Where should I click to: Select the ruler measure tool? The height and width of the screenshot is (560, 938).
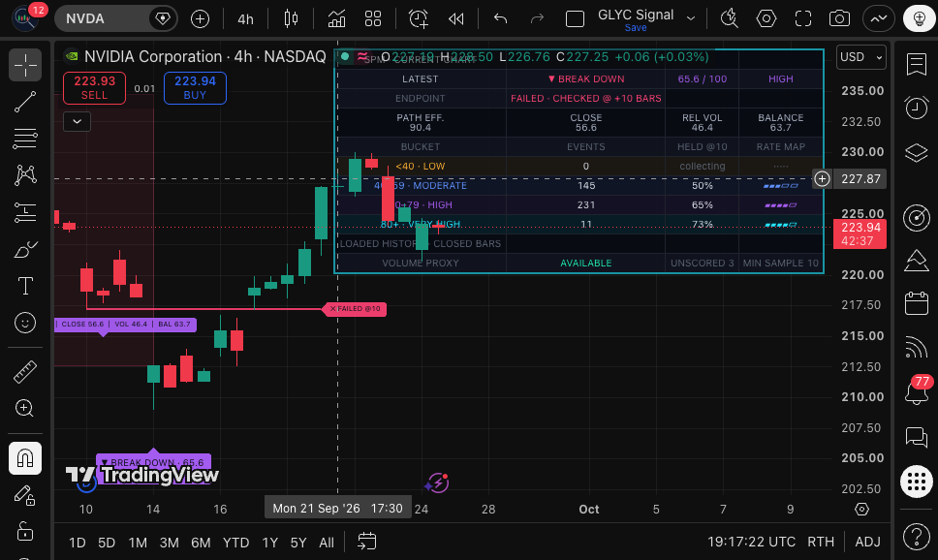click(x=25, y=371)
